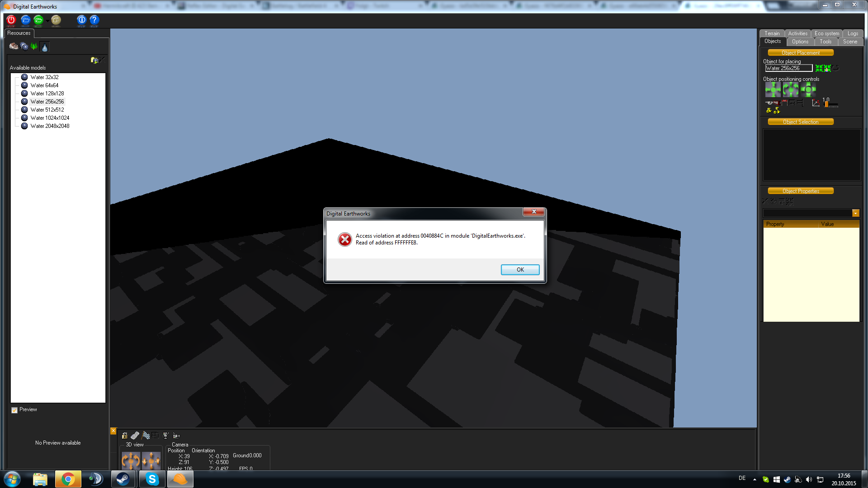Close the bottom panel with orange X

point(113,431)
